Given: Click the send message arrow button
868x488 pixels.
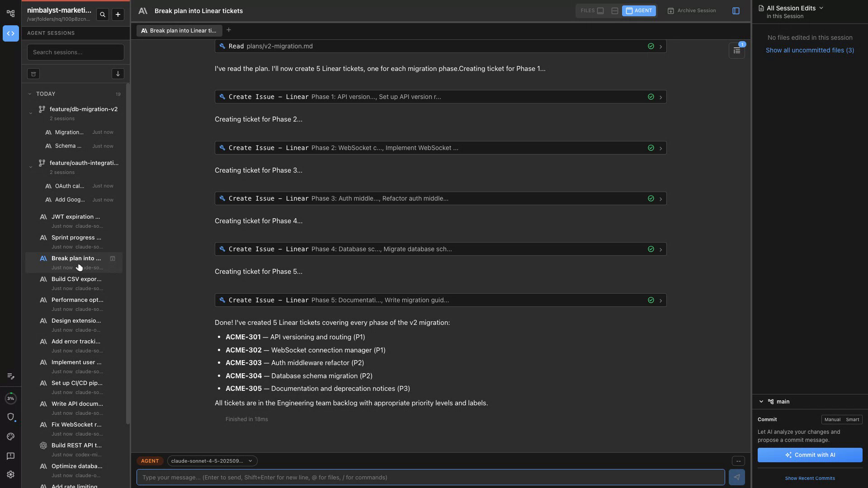Looking at the screenshot, I should coord(736,478).
